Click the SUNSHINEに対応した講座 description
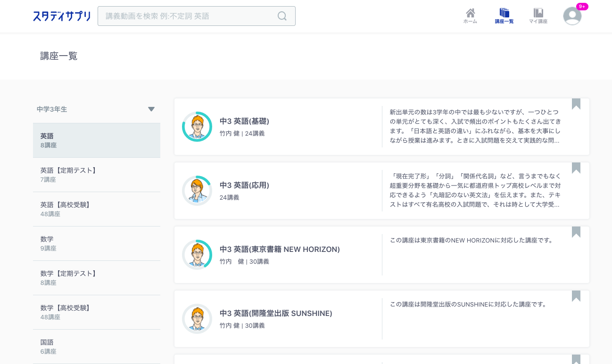The image size is (612, 364). tap(469, 304)
